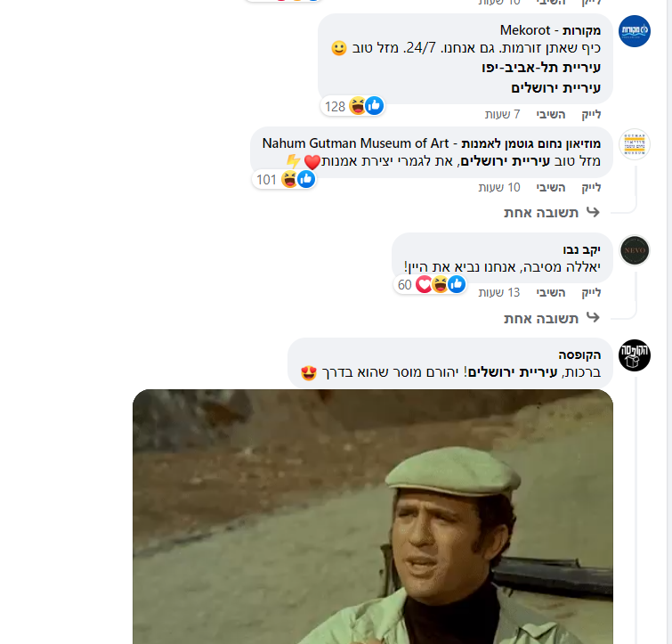Open the Nahum Gutman Museum profile avatar

click(635, 144)
